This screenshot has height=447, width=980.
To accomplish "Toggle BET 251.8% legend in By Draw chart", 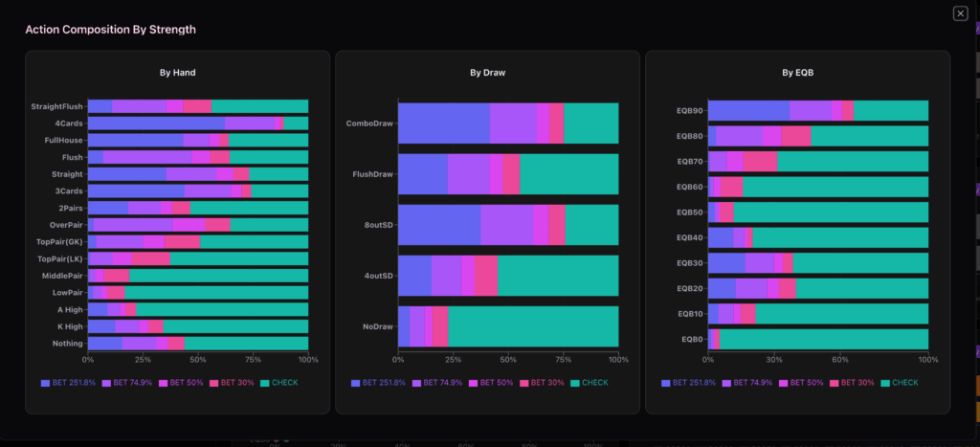I will 382,383.
